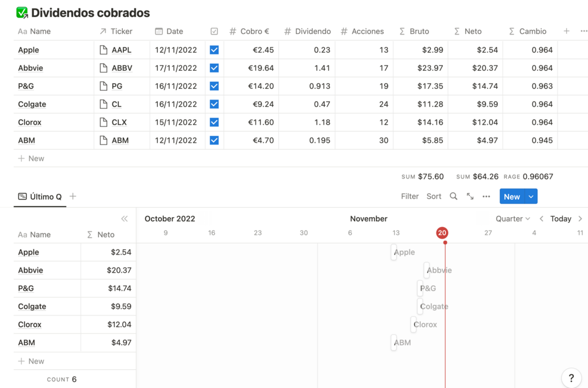Viewport: 588px width, 388px height.
Task: Click the red date 20 marker on timeline
Action: [x=442, y=232]
